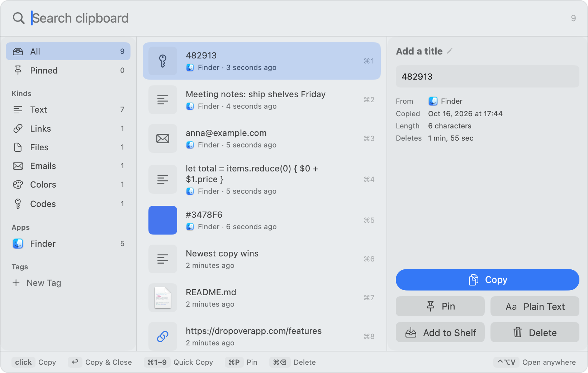Click the ⌘P Pin footer hint
Image resolution: width=588 pixels, height=373 pixels.
tap(241, 362)
